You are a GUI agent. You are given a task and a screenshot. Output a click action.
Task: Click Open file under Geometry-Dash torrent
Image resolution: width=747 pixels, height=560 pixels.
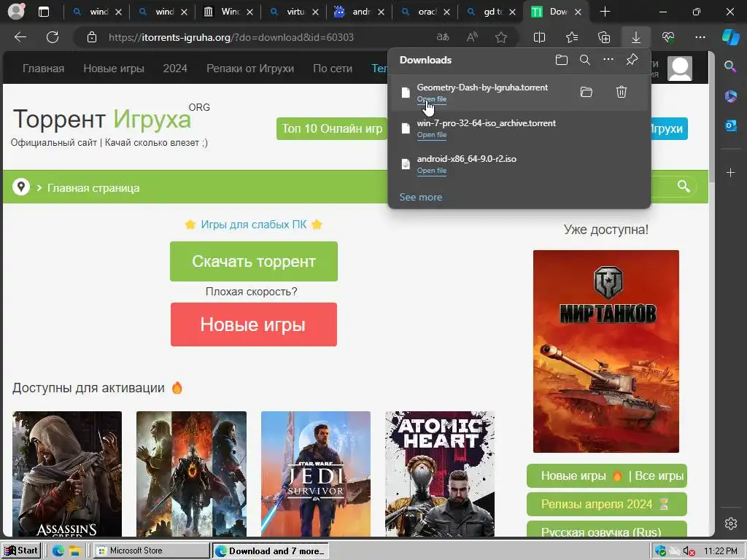(x=432, y=99)
